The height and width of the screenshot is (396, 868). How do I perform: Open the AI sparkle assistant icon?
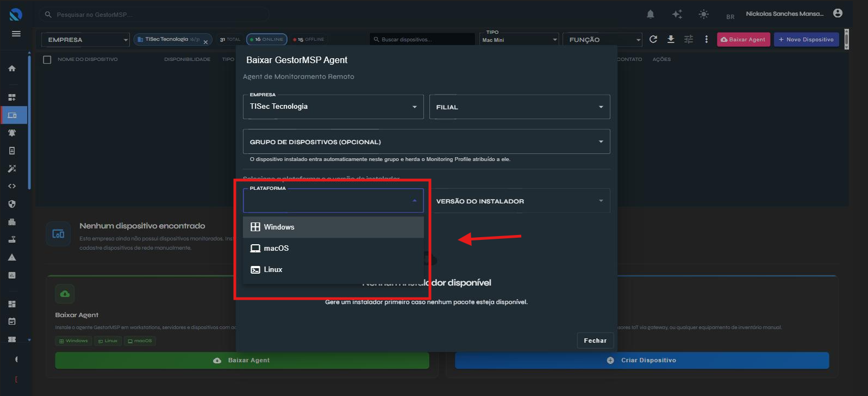click(x=677, y=14)
